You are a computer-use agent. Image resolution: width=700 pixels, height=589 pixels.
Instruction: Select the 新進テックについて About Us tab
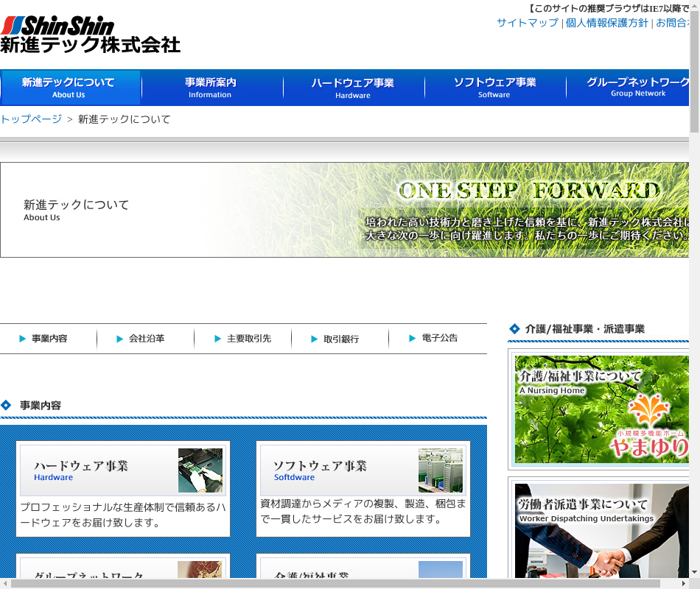coord(70,88)
